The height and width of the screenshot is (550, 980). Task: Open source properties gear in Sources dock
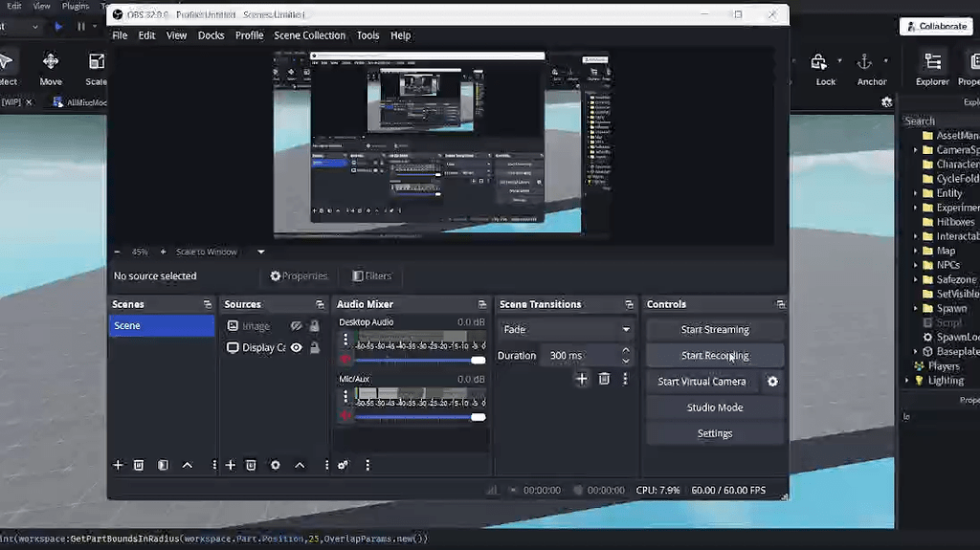pos(275,465)
